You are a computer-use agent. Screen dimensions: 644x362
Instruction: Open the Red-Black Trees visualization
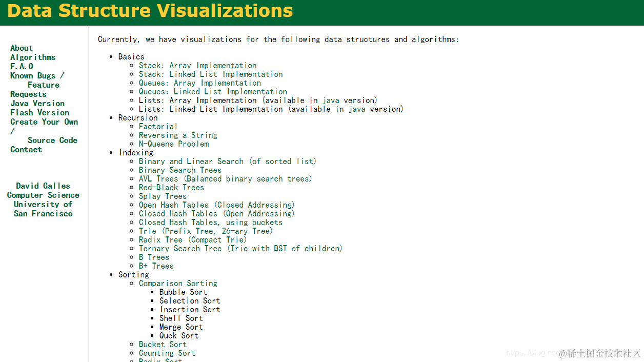click(171, 188)
